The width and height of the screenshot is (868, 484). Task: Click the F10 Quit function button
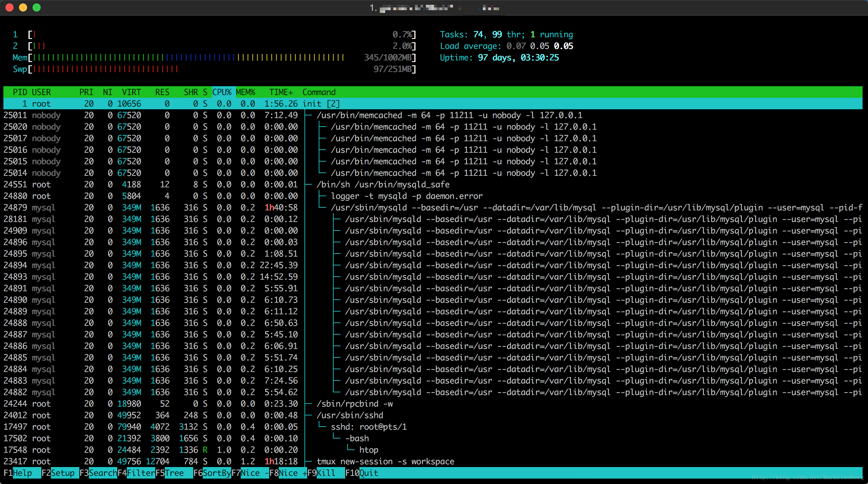coord(368,473)
